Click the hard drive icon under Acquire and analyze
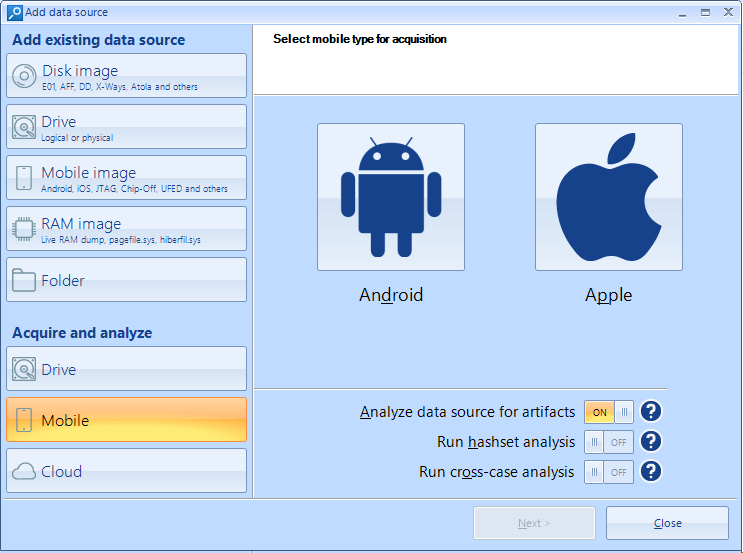 pyautogui.click(x=24, y=369)
